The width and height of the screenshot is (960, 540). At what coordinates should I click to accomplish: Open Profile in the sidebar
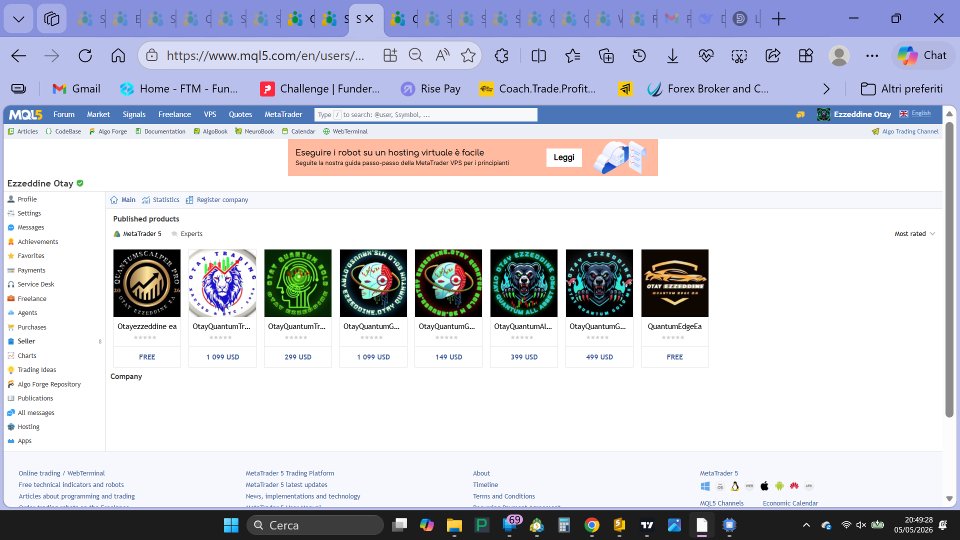[x=26, y=199]
